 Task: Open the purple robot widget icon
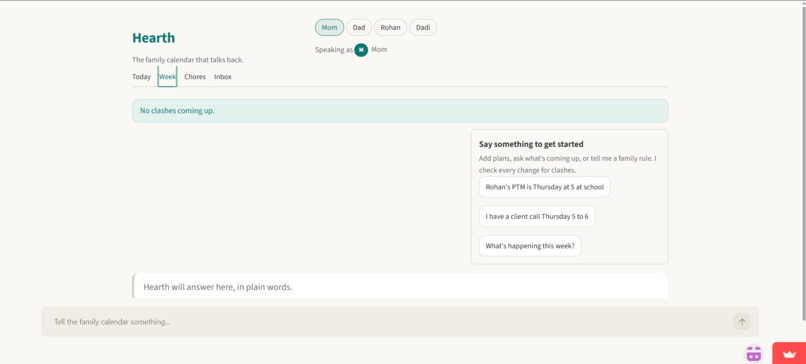[754, 353]
